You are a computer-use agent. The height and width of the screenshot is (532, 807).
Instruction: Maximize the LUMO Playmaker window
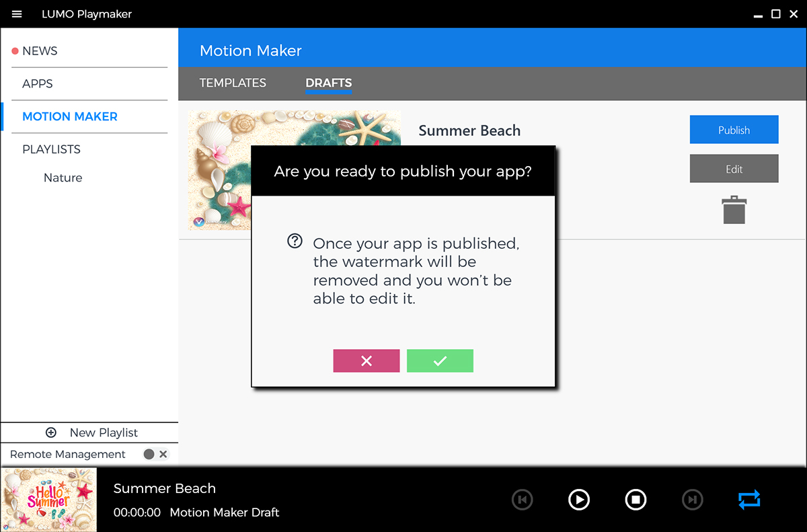coord(775,14)
